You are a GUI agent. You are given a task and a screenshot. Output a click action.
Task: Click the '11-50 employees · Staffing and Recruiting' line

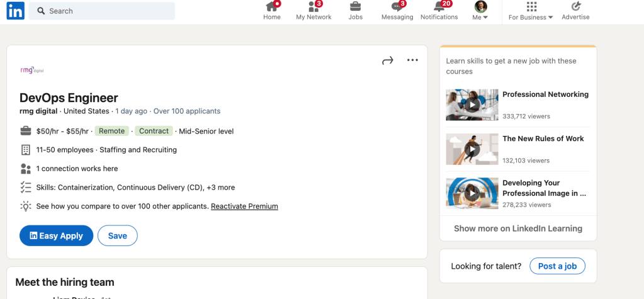pyautogui.click(x=106, y=150)
